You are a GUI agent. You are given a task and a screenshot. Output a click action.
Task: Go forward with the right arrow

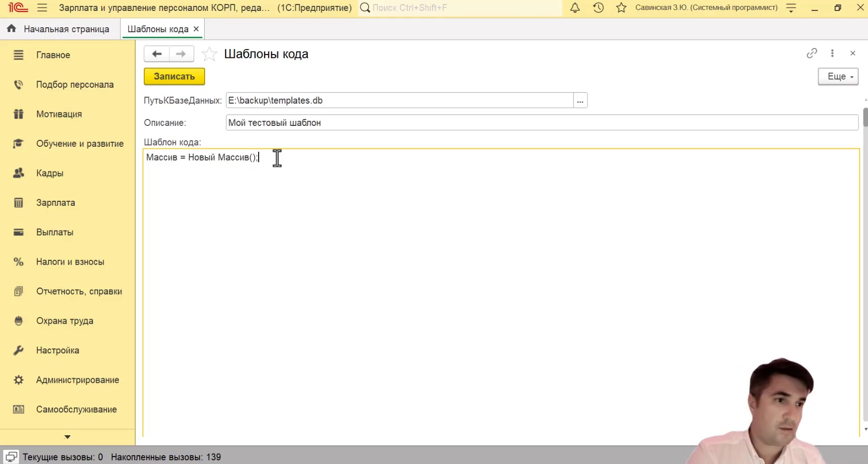[x=181, y=54]
